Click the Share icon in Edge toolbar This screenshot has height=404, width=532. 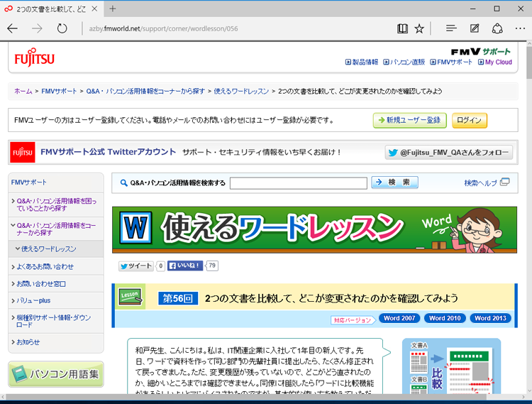(497, 28)
